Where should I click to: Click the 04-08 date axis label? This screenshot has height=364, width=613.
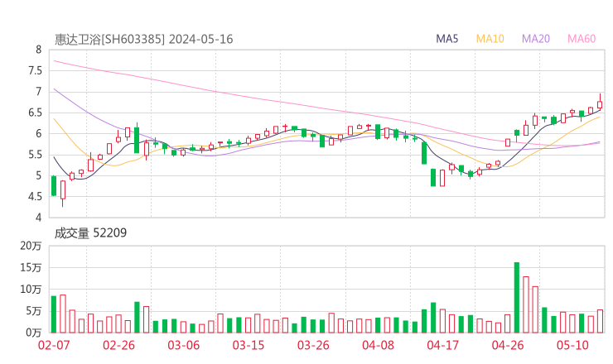click(378, 345)
